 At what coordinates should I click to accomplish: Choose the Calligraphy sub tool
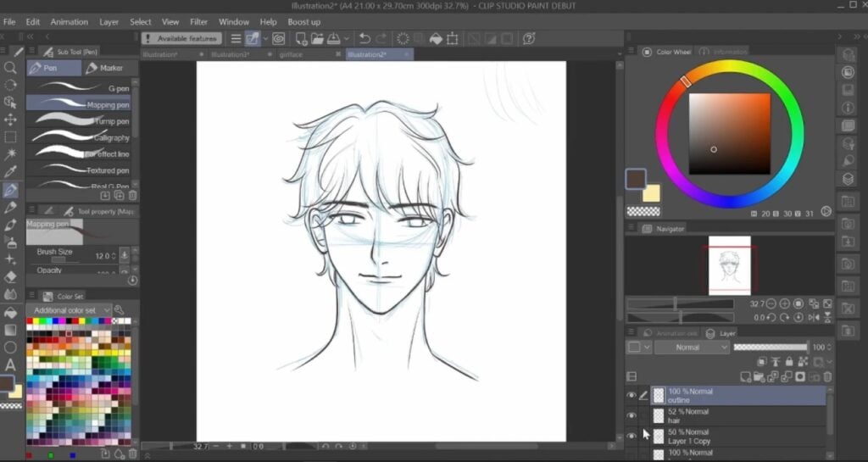[79, 137]
